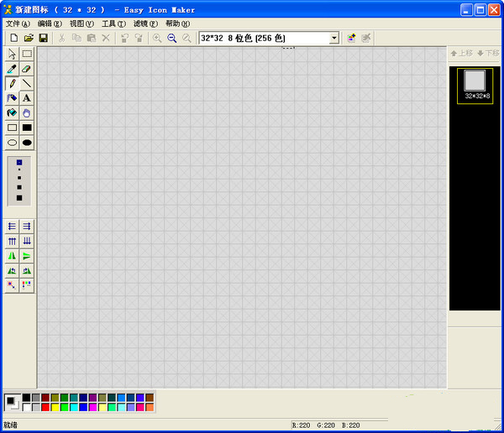504x433 pixels.
Task: Shift image right with right-arrows icon
Action: pyautogui.click(x=27, y=227)
